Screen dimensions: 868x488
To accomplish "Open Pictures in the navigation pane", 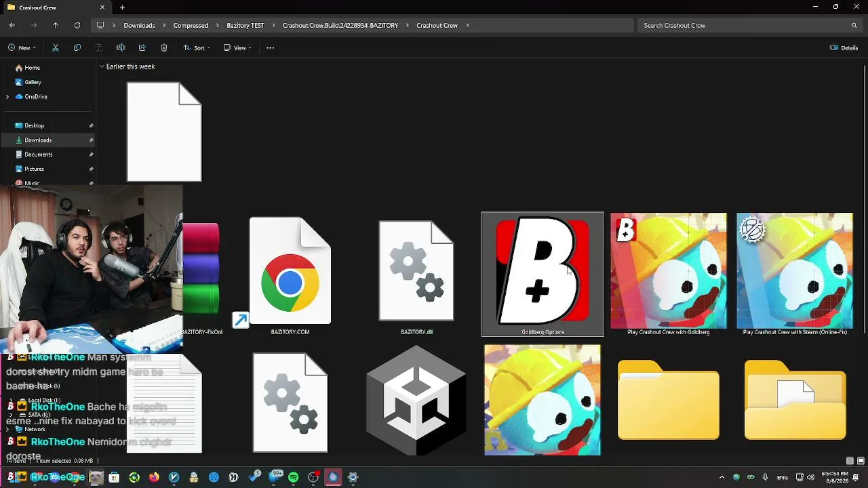I will click(x=34, y=169).
